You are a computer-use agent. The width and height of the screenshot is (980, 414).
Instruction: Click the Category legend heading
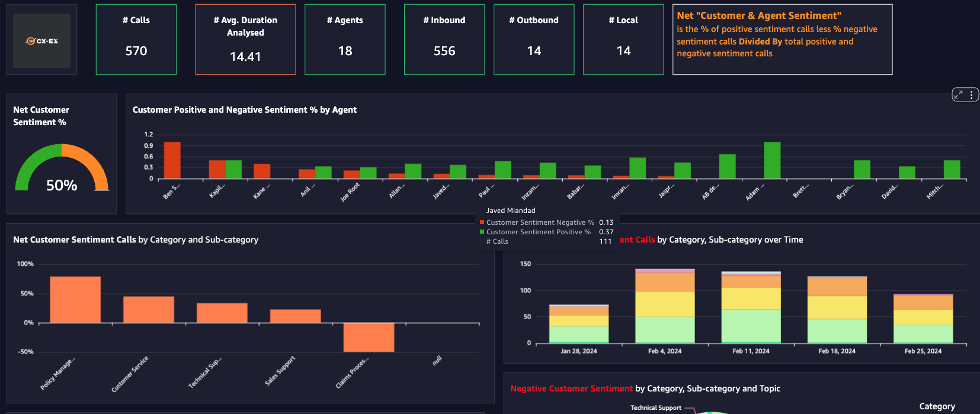[937, 406]
